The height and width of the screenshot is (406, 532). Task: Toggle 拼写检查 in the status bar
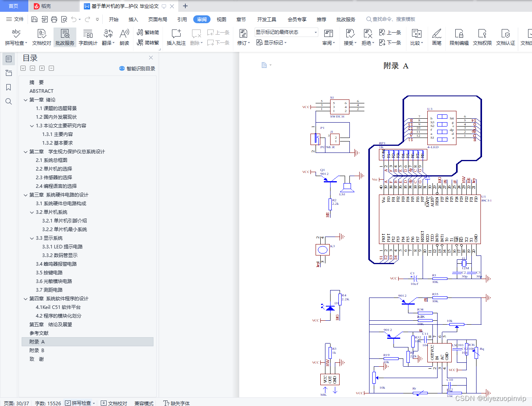coord(80,403)
